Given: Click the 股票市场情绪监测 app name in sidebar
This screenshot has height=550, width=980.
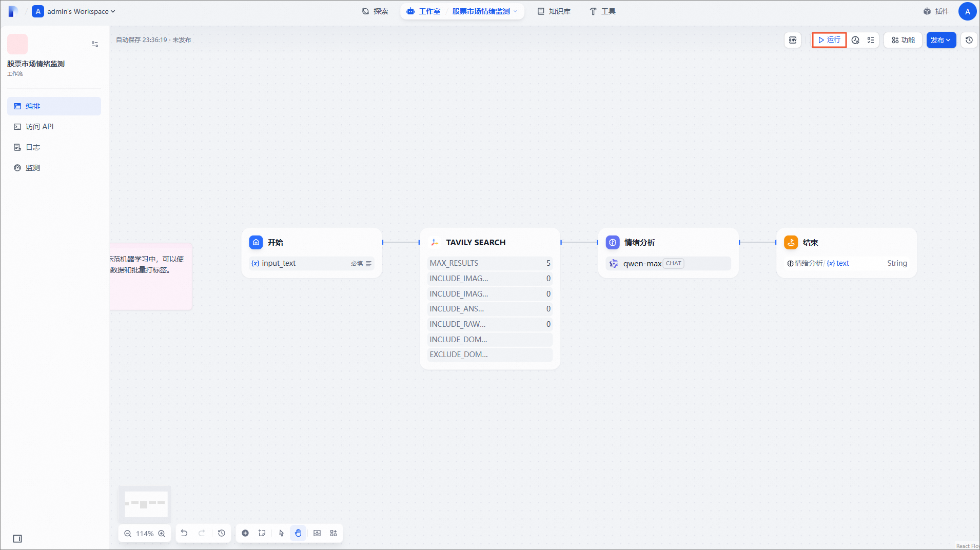Looking at the screenshot, I should (x=36, y=64).
